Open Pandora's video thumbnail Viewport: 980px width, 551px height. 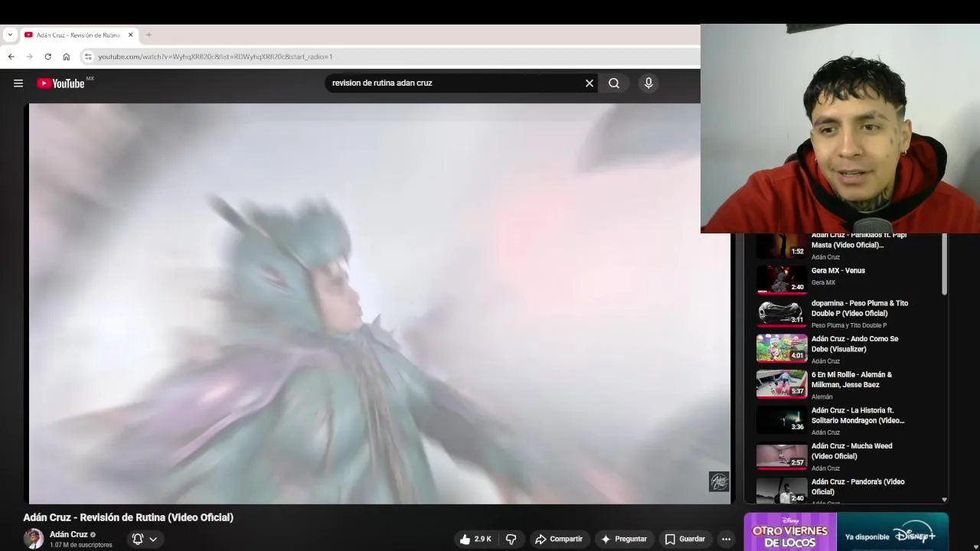782,491
